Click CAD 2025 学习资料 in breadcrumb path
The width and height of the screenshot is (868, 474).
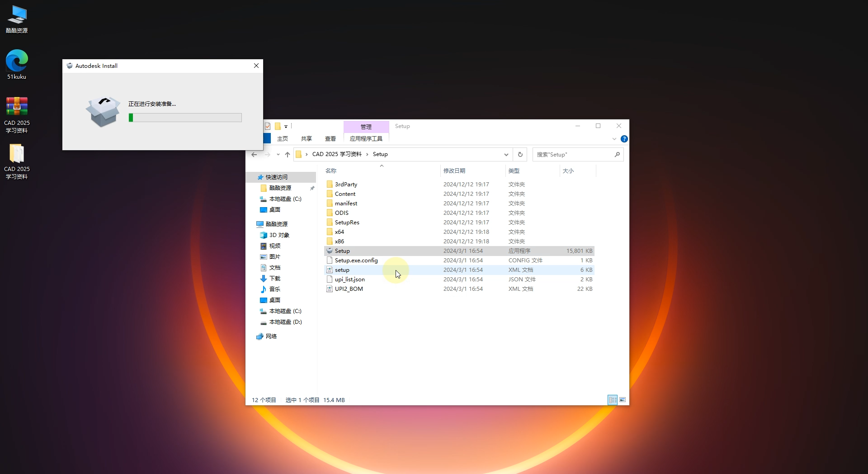tap(337, 154)
